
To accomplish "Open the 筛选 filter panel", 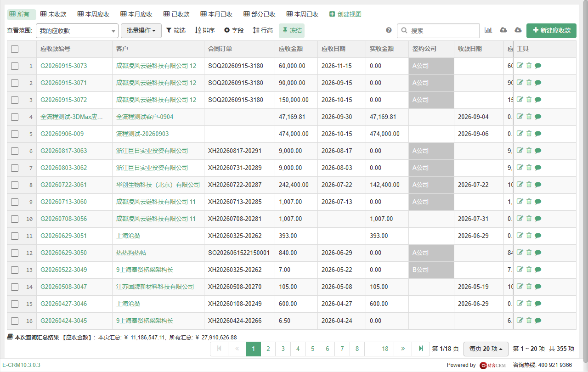I will [176, 31].
